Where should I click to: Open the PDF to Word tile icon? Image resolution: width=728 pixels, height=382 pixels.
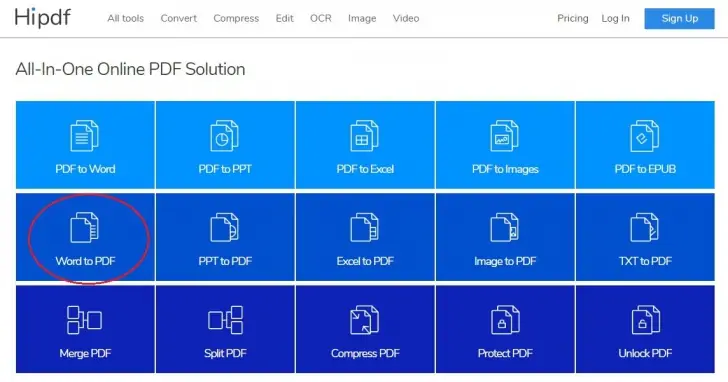84,136
